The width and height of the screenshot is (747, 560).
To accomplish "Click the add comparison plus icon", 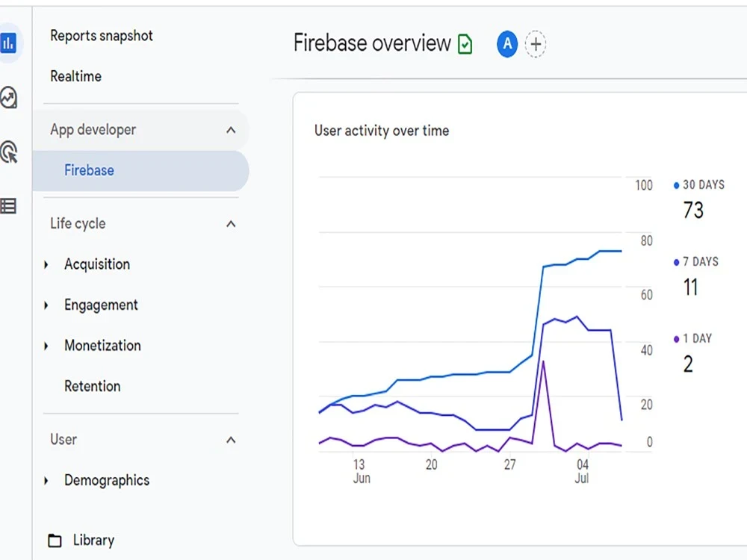I will click(x=536, y=44).
